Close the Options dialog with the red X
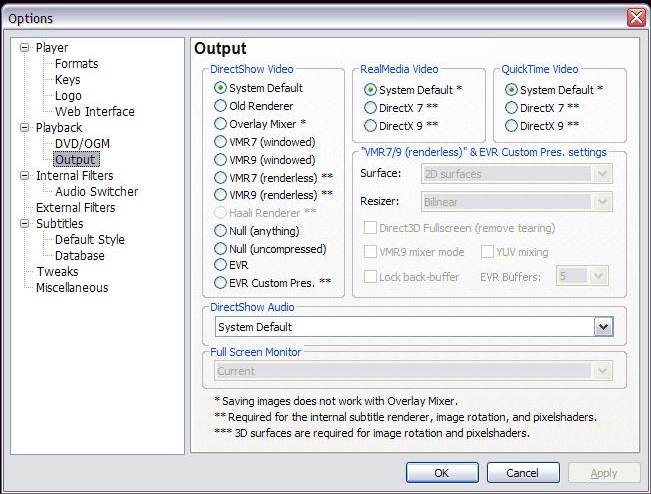Screen dimensions: 651x494 [636, 17]
